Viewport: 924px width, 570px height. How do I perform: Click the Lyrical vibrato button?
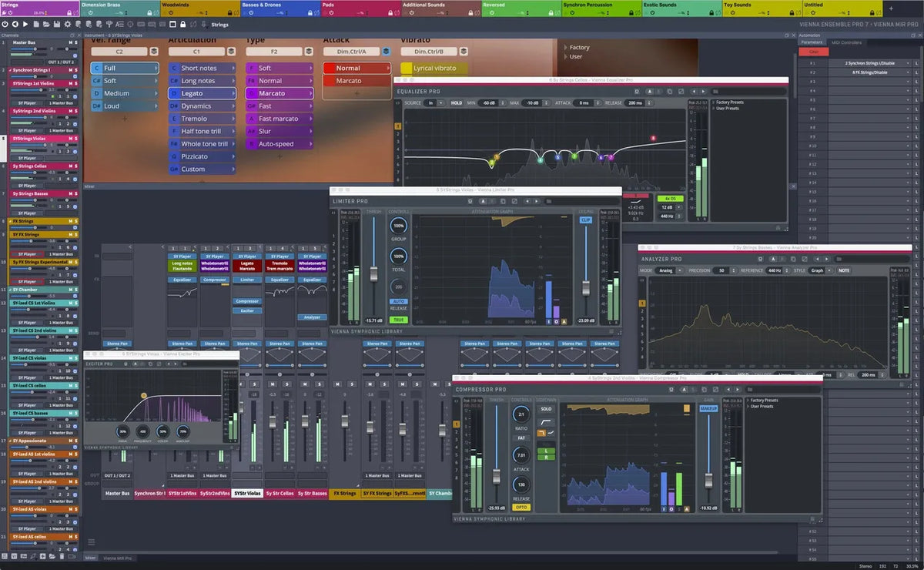(434, 68)
